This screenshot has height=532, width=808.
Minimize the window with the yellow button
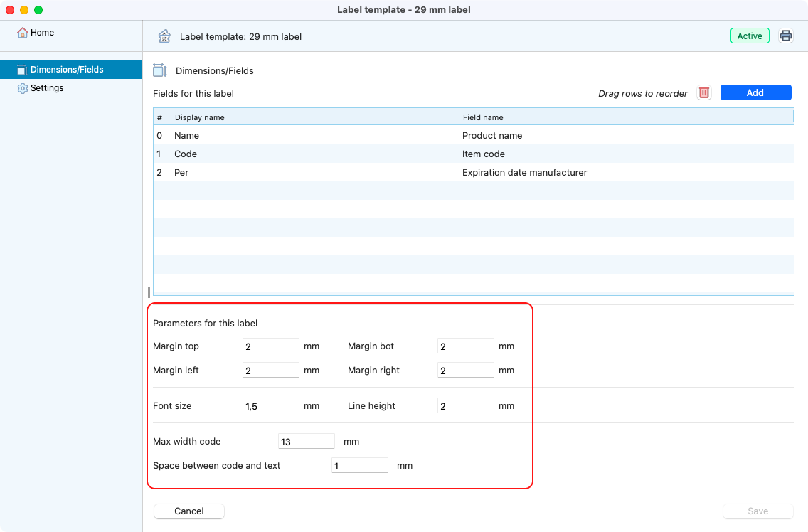click(24, 10)
